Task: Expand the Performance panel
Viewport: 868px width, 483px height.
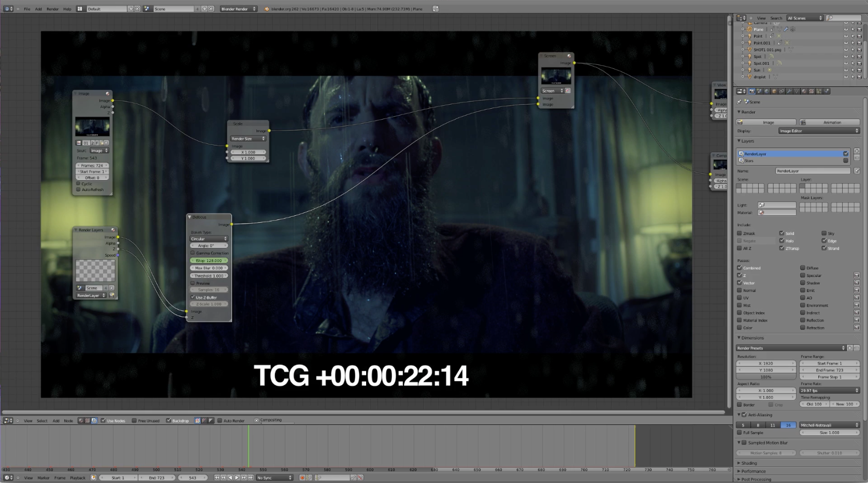Action: point(753,471)
